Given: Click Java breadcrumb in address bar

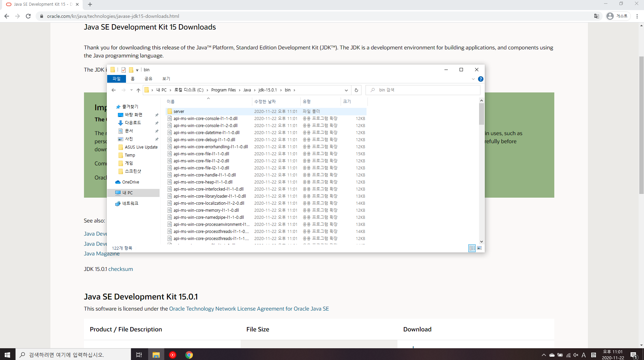Looking at the screenshot, I should tap(247, 90).
